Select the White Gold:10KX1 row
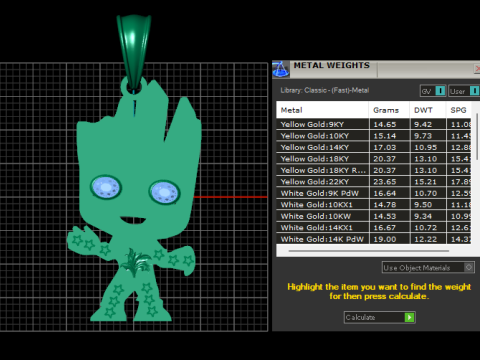 [374, 205]
